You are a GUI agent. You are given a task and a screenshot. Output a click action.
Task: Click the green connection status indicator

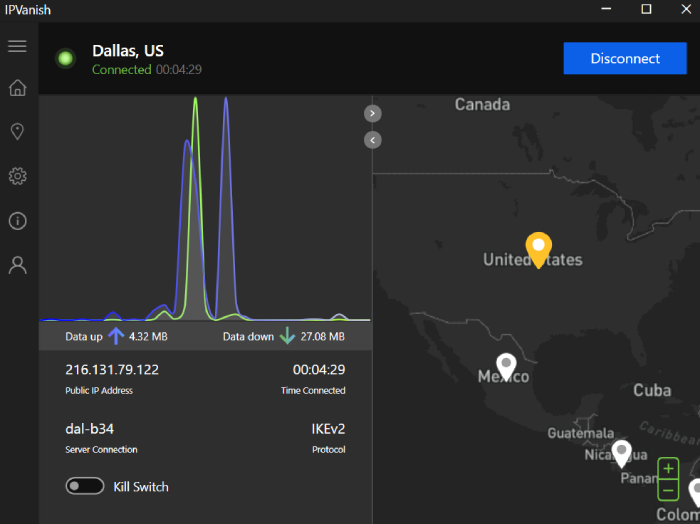66,58
